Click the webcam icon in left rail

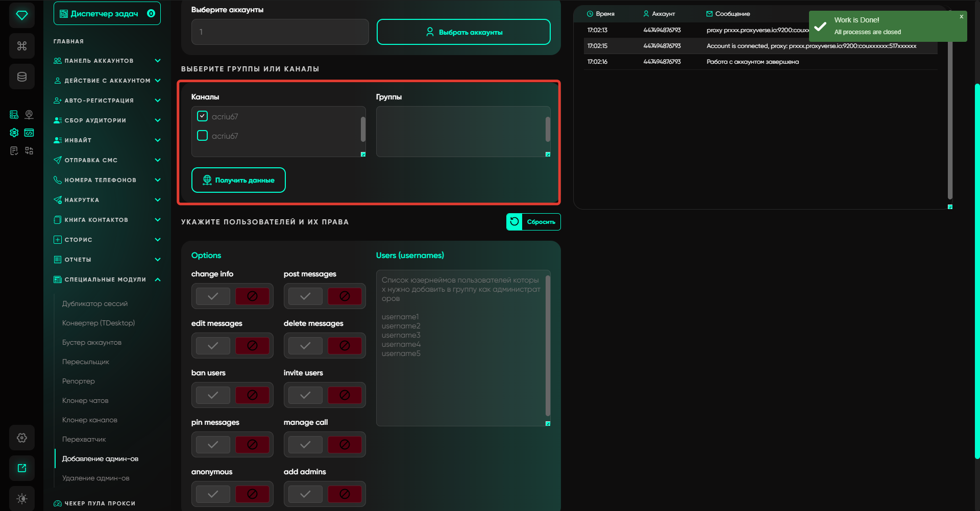click(x=29, y=115)
